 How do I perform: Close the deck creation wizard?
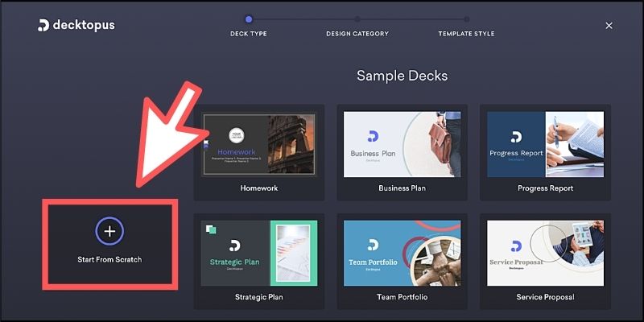pos(609,26)
